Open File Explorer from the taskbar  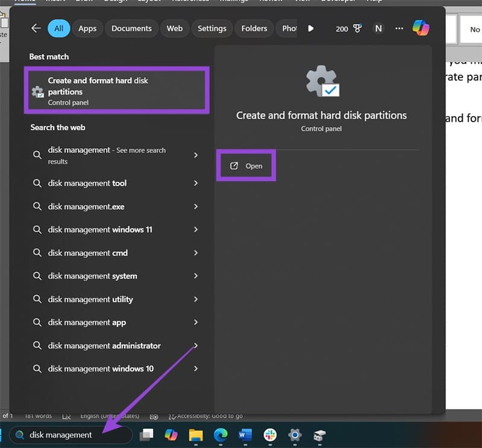196,435
